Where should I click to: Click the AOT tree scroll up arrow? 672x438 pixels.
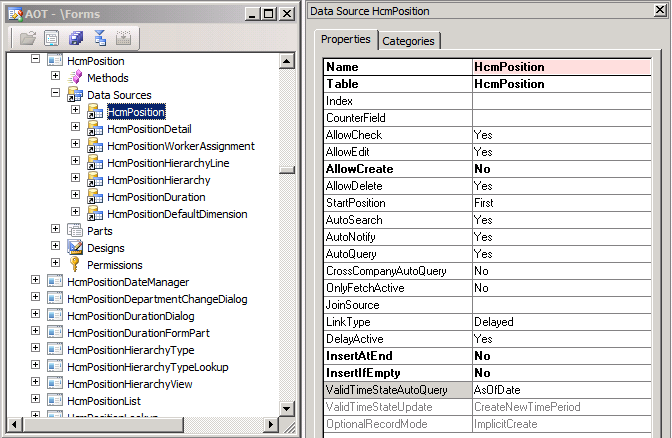point(287,61)
